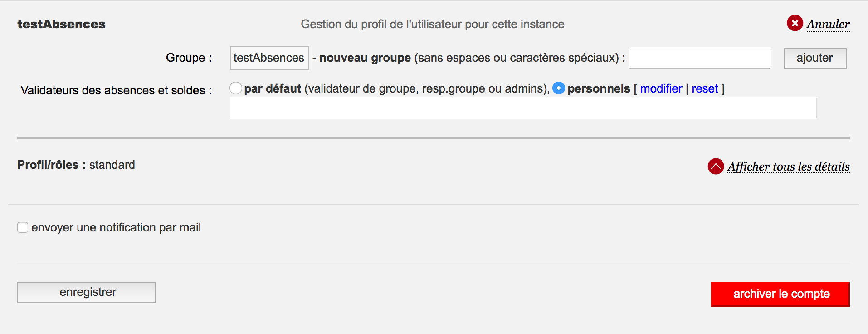Image resolution: width=868 pixels, height=334 pixels.
Task: Enable the mail notification checkbox
Action: point(23,227)
